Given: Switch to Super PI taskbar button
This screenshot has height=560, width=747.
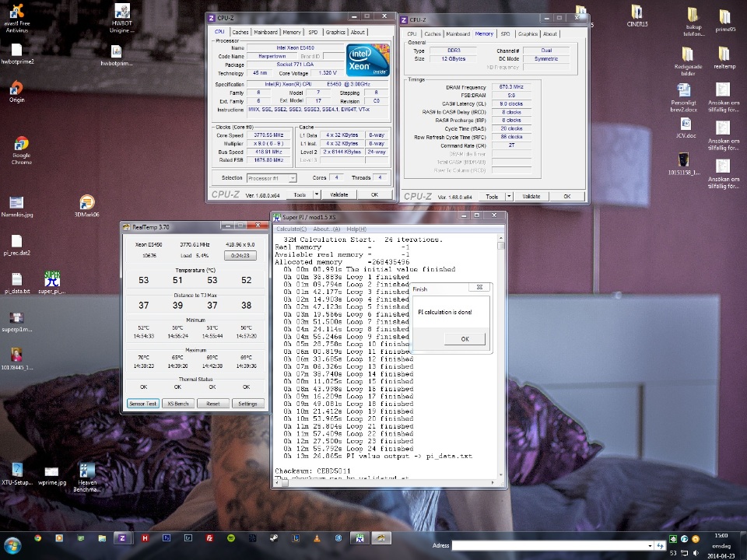Looking at the screenshot, I should pyautogui.click(x=360, y=538).
